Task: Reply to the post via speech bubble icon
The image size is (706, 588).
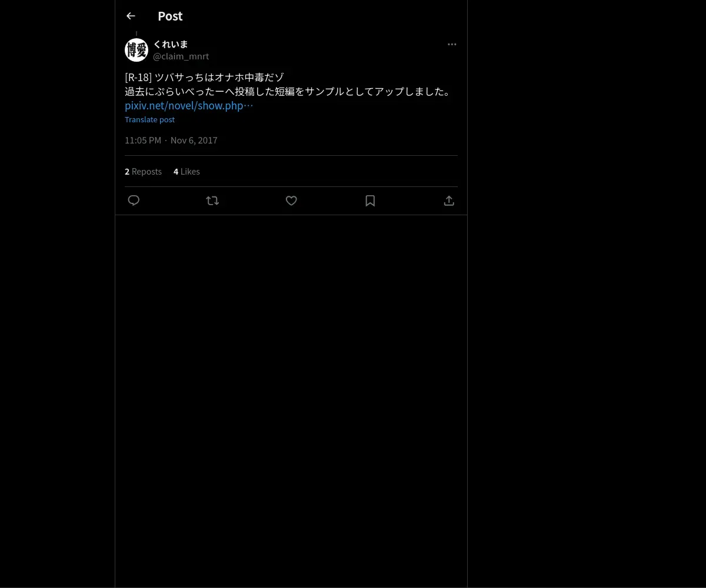Action: pos(134,201)
